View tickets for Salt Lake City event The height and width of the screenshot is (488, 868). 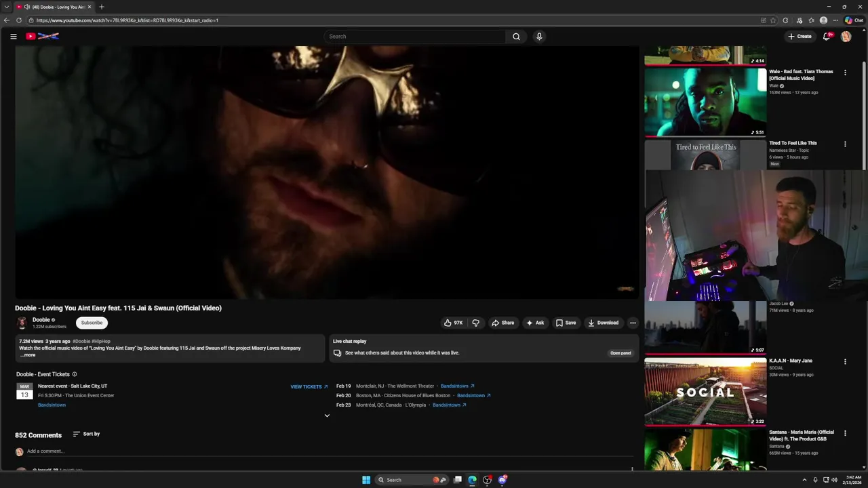tap(309, 387)
